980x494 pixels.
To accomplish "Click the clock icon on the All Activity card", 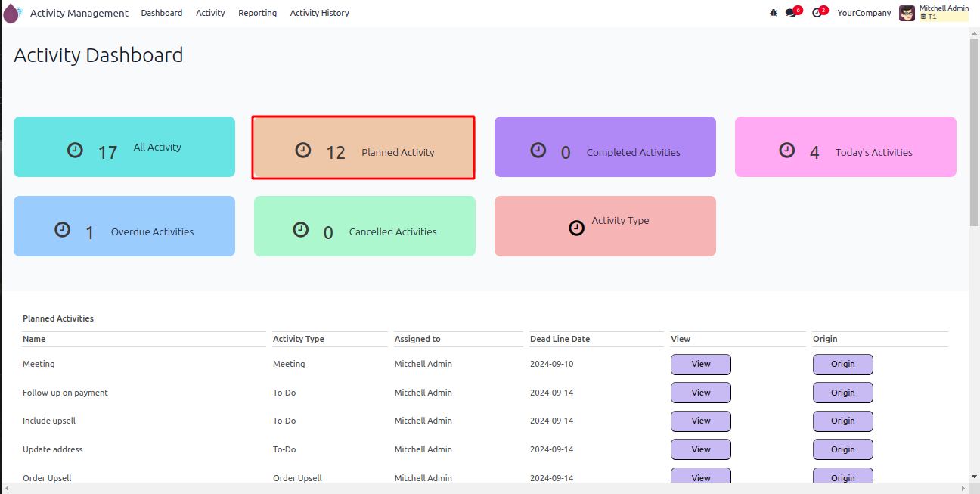I will tap(75, 150).
